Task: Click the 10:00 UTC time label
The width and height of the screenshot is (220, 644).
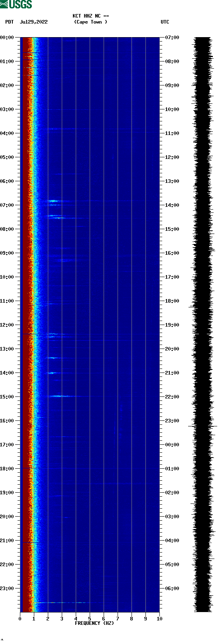Action: point(172,109)
